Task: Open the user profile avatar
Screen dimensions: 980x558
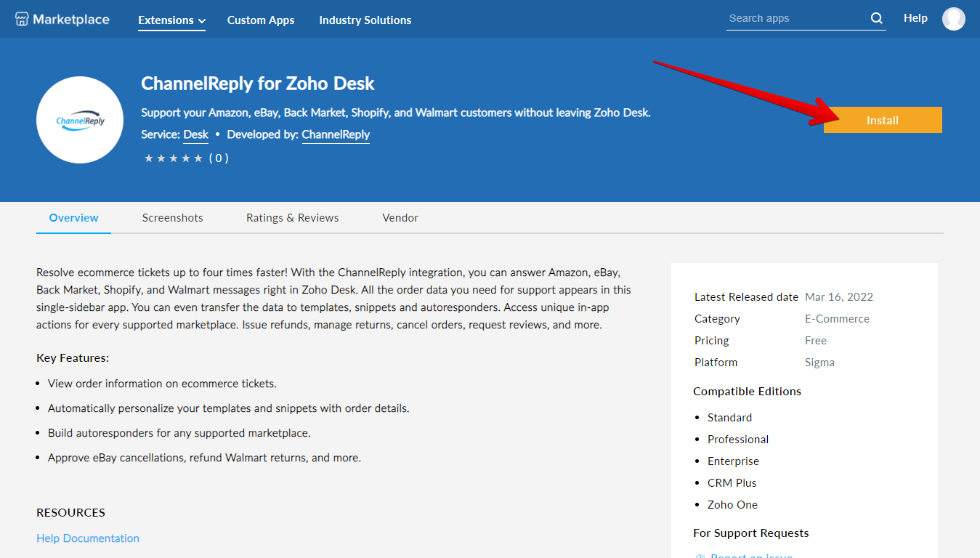Action: 953,19
